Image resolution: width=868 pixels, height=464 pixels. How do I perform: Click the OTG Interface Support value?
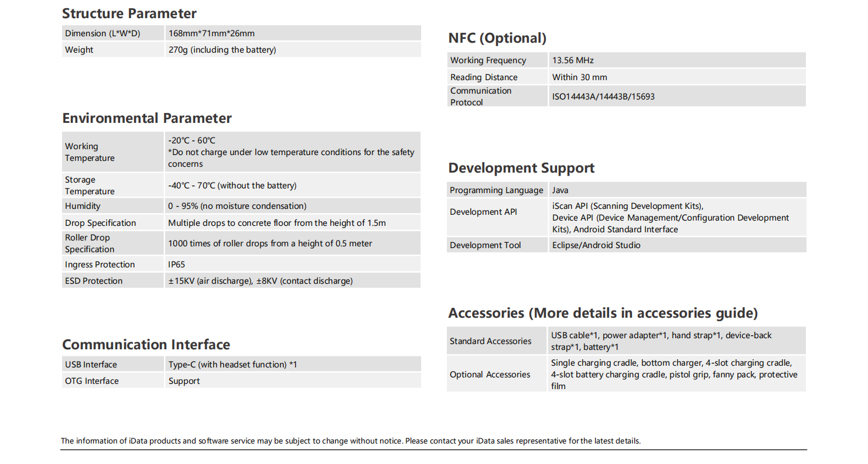pos(184,381)
